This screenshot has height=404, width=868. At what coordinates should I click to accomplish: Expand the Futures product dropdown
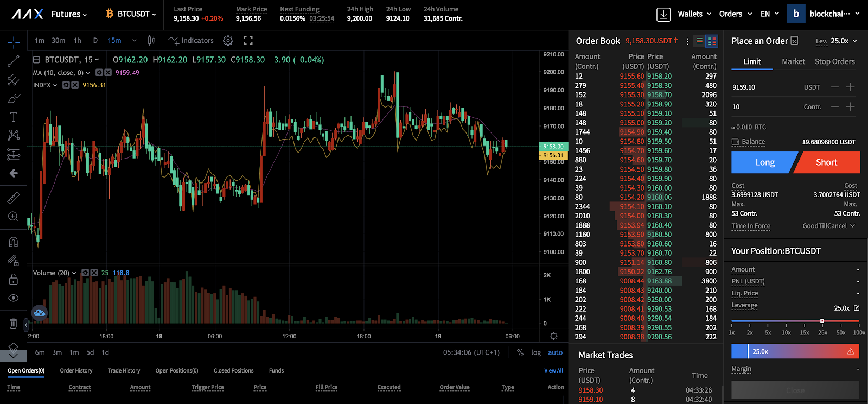pos(69,14)
